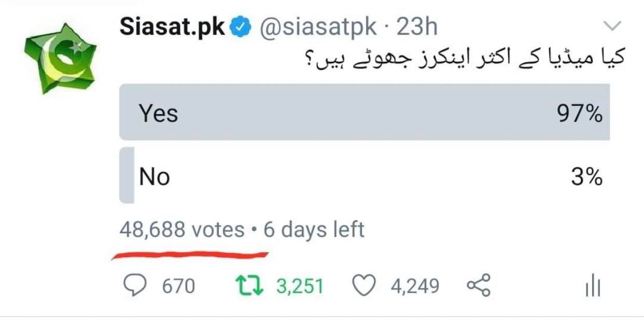
Task: Select the No poll option
Action: pyautogui.click(x=365, y=176)
